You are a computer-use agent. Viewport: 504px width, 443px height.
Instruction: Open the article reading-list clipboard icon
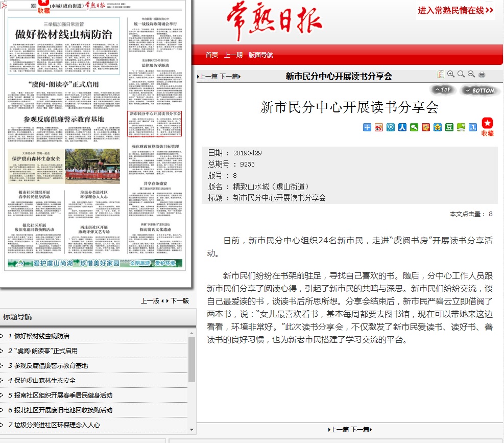[x=441, y=74]
